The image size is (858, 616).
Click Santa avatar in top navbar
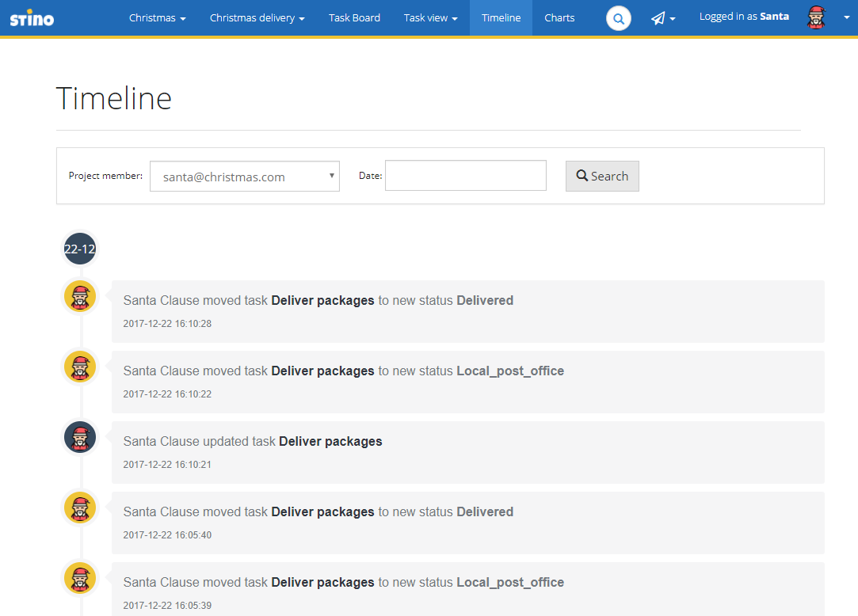[x=816, y=17]
